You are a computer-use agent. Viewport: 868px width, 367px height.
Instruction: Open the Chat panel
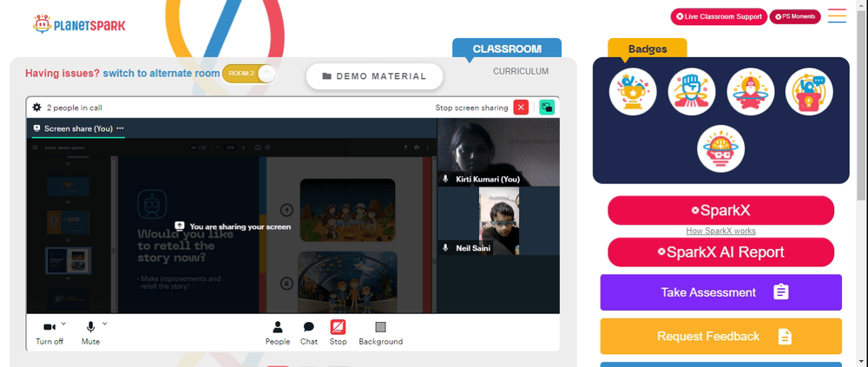tap(309, 333)
